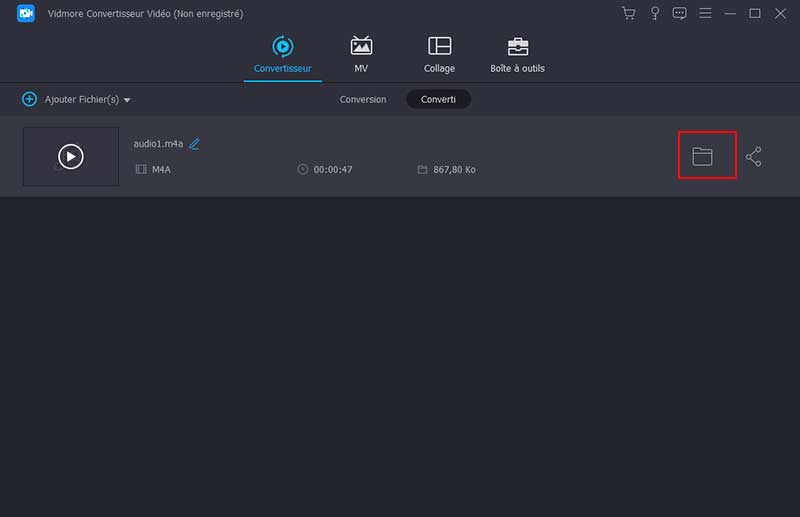Image resolution: width=800 pixels, height=517 pixels.
Task: Switch to the Convertisseur tab
Action: point(283,55)
